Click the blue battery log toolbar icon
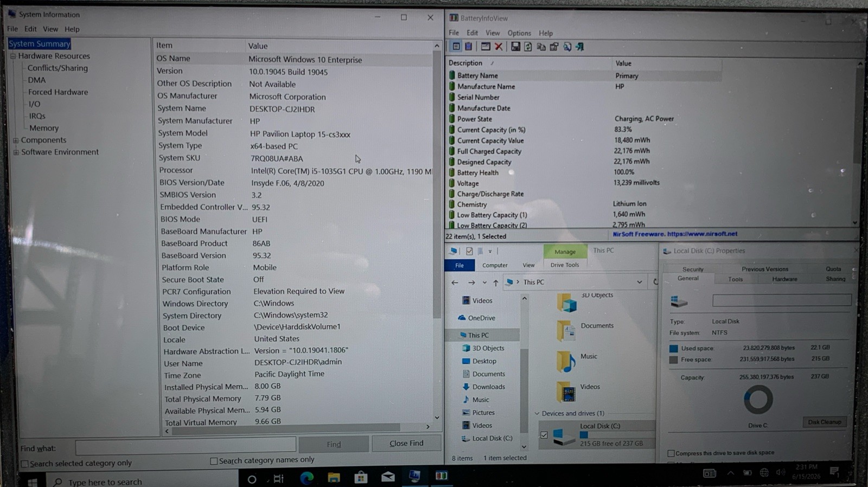868x487 pixels. (469, 47)
